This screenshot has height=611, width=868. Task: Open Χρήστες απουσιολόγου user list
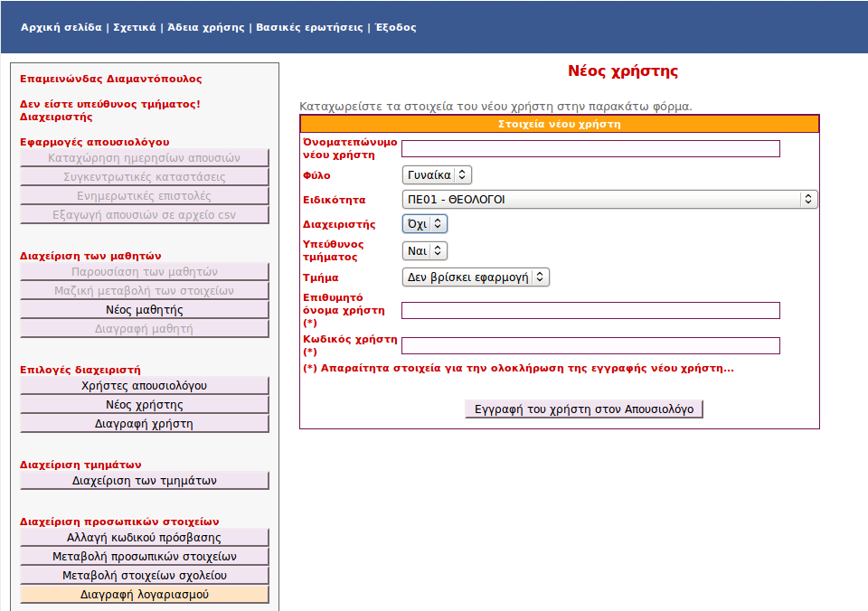144,386
